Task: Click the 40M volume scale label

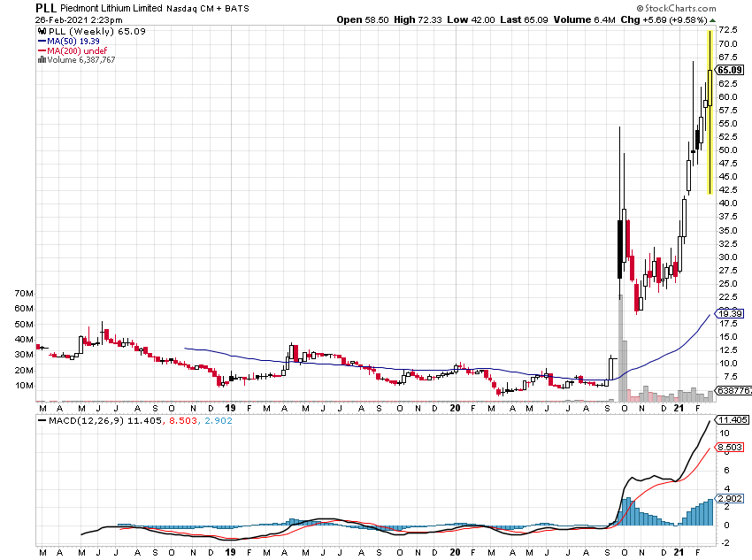Action: tap(24, 340)
